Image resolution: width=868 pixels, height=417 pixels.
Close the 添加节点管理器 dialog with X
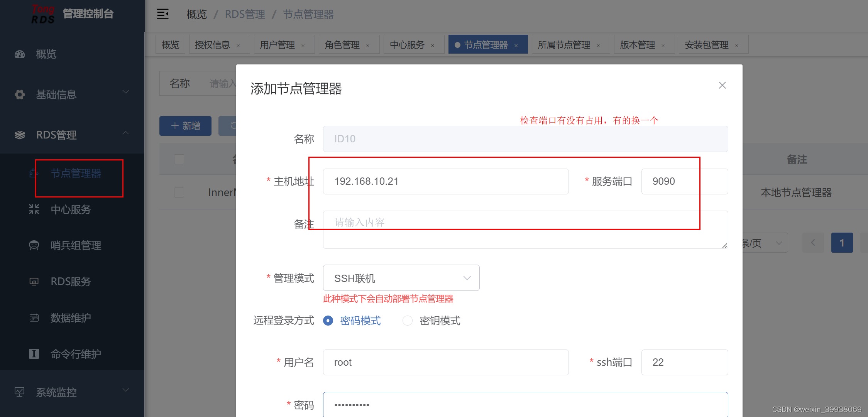click(x=722, y=85)
